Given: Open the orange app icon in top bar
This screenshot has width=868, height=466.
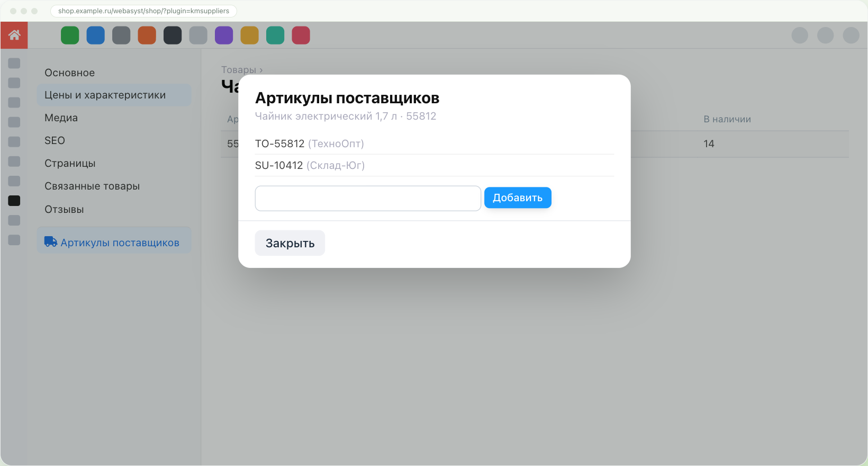Looking at the screenshot, I should [x=147, y=35].
